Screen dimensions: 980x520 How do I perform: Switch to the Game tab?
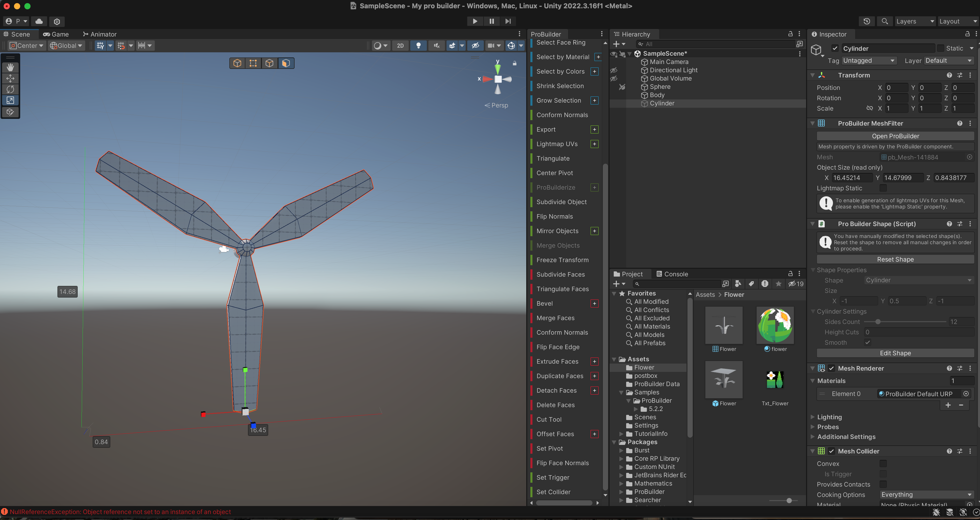click(x=56, y=34)
